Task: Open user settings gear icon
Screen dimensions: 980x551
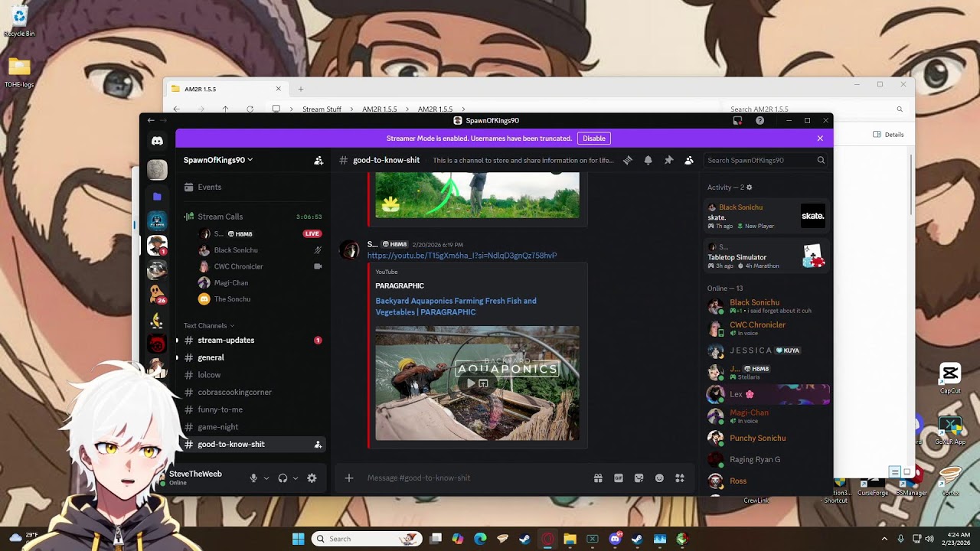Action: pyautogui.click(x=312, y=478)
